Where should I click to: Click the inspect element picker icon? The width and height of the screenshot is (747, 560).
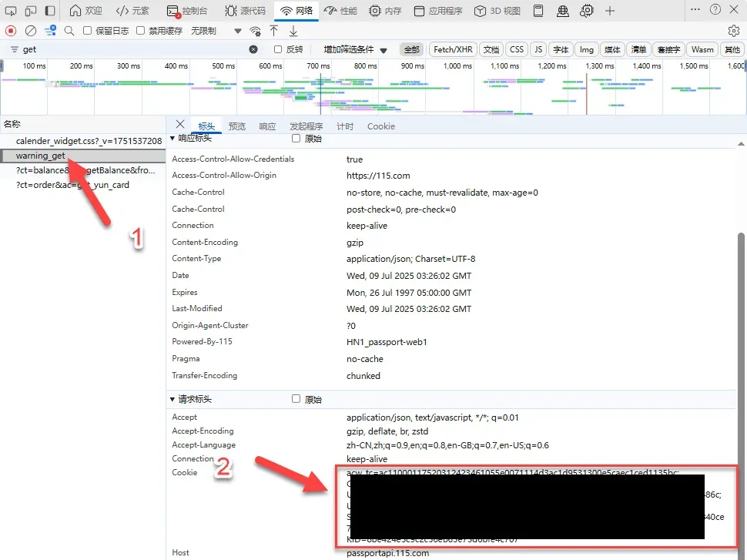coord(11,11)
